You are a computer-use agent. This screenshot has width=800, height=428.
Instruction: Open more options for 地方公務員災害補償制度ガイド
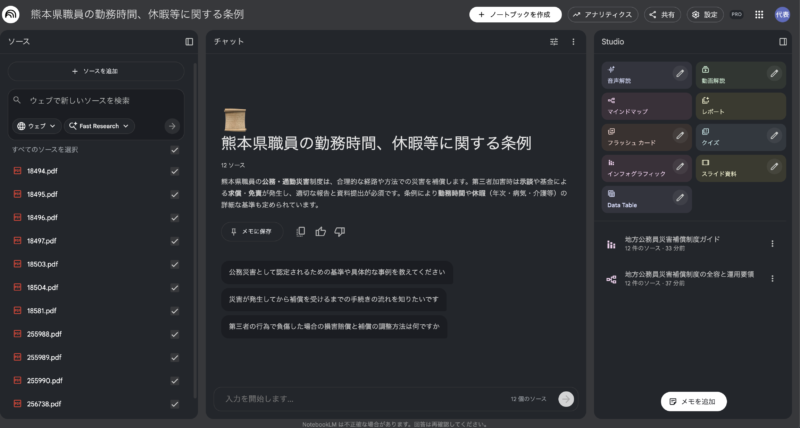coord(772,243)
